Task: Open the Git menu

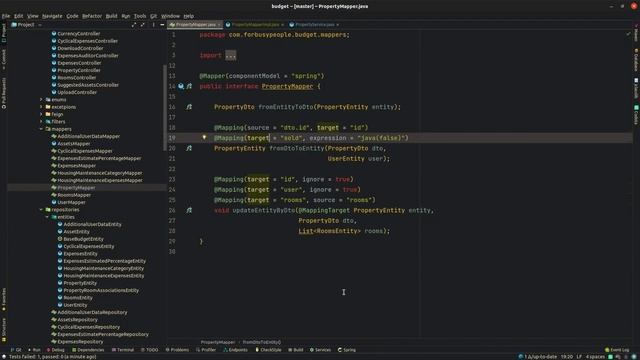Action: pos(153,16)
